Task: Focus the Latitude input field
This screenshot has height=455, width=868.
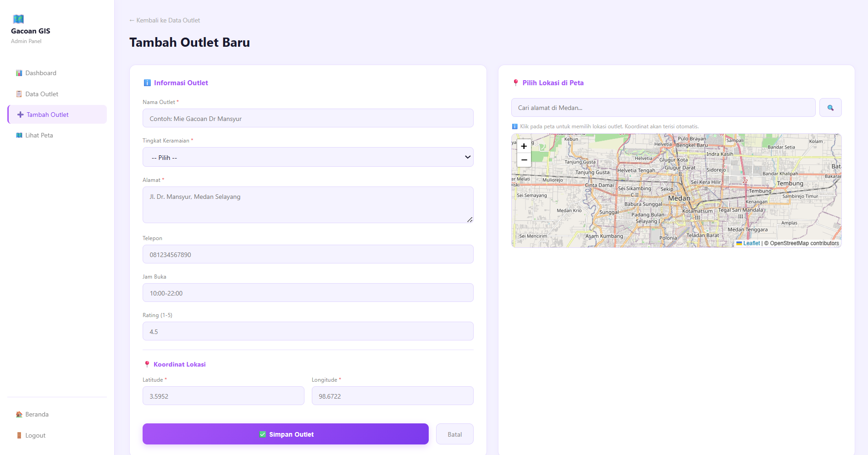Action: tap(223, 396)
